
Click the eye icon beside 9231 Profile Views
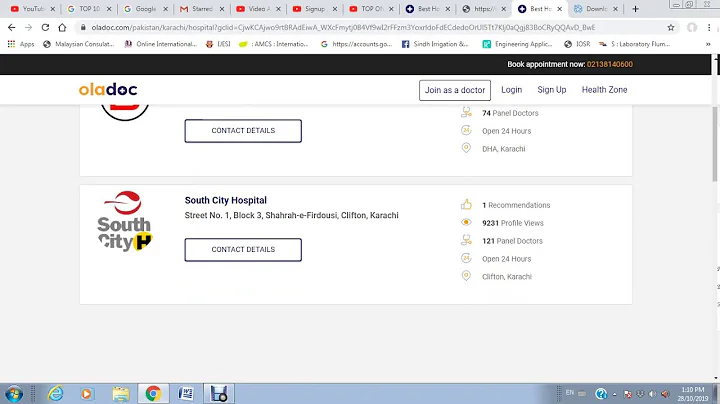click(466, 222)
